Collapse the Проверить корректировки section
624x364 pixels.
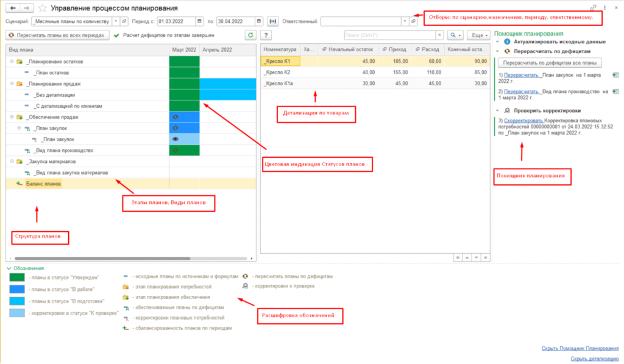click(498, 110)
